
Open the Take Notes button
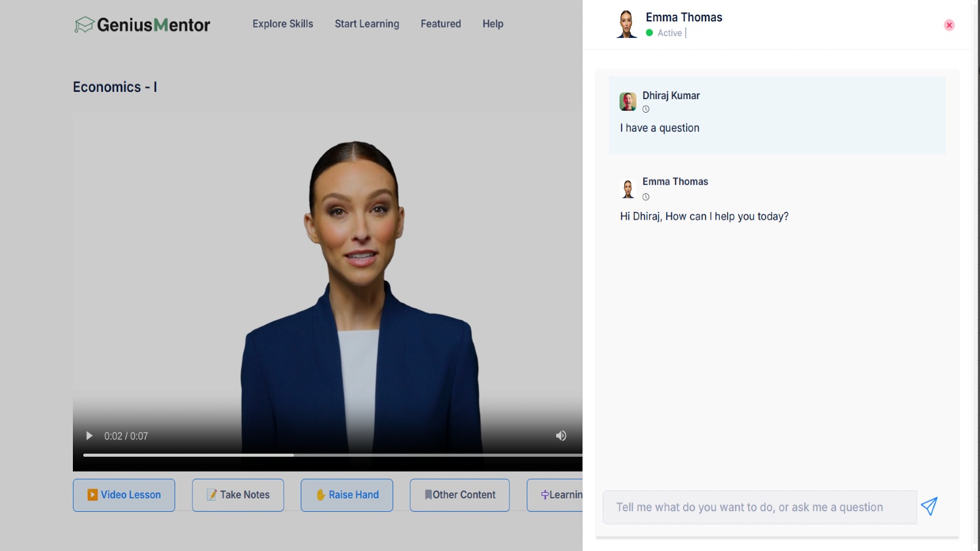[x=238, y=495]
